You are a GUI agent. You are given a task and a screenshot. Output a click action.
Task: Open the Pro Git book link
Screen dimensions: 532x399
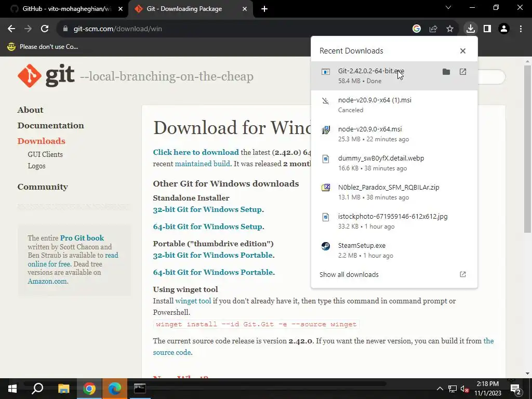point(82,238)
